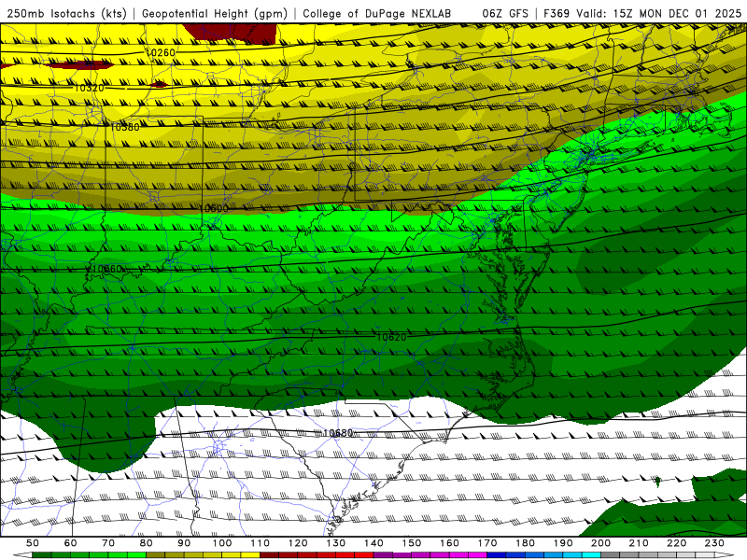This screenshot has height=560, width=747.
Task: Click the 80 value on the color scale
Action: (x=147, y=543)
